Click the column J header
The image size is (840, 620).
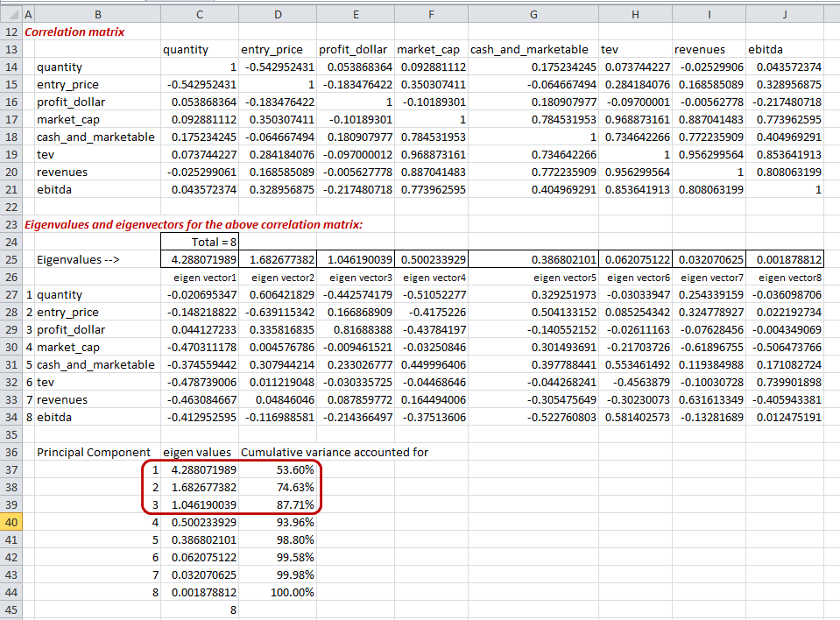pos(784,15)
